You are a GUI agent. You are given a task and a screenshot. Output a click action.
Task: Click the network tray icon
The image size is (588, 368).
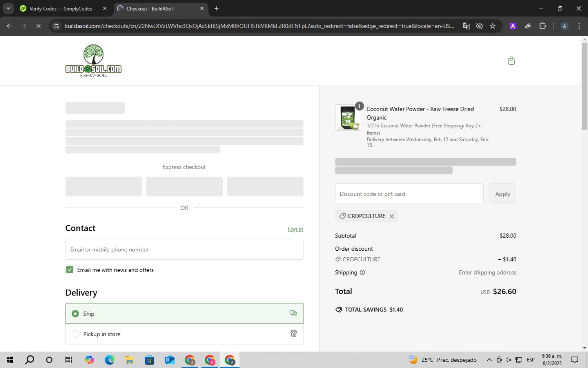tap(519, 360)
